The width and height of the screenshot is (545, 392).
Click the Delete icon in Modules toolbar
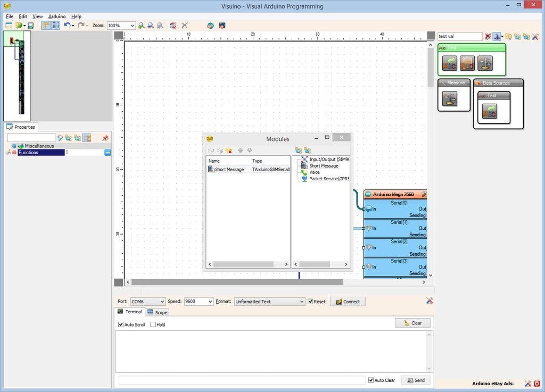click(x=229, y=151)
